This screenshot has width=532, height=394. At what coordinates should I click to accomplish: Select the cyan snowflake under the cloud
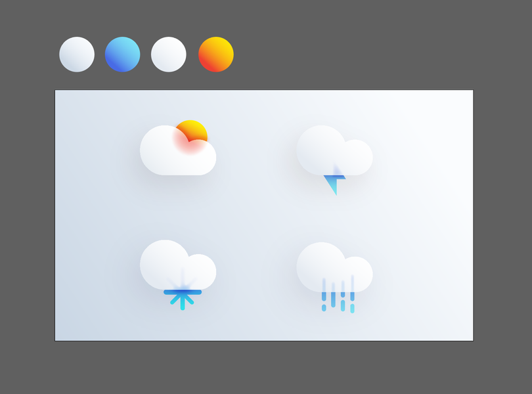tap(182, 299)
